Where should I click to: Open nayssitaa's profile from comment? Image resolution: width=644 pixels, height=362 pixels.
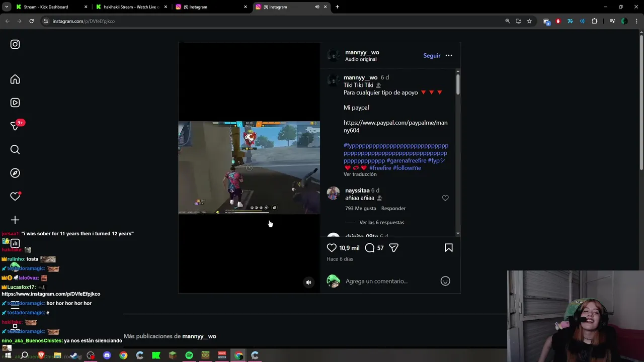357,191
